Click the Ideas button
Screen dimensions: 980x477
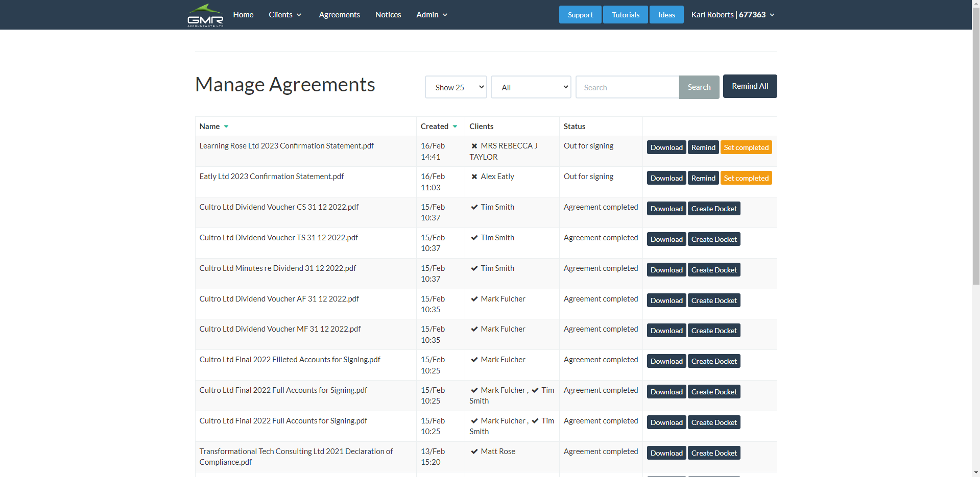pyautogui.click(x=666, y=15)
